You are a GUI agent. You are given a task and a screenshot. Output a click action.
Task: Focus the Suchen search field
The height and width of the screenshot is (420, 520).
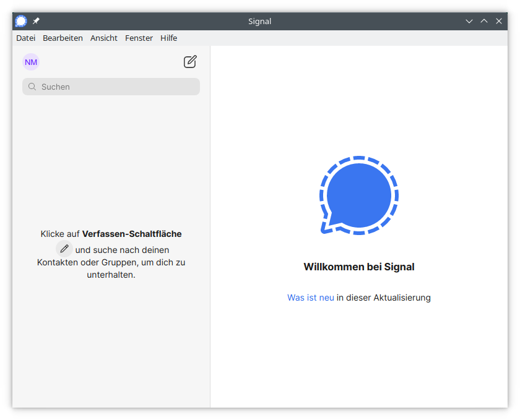click(118, 87)
